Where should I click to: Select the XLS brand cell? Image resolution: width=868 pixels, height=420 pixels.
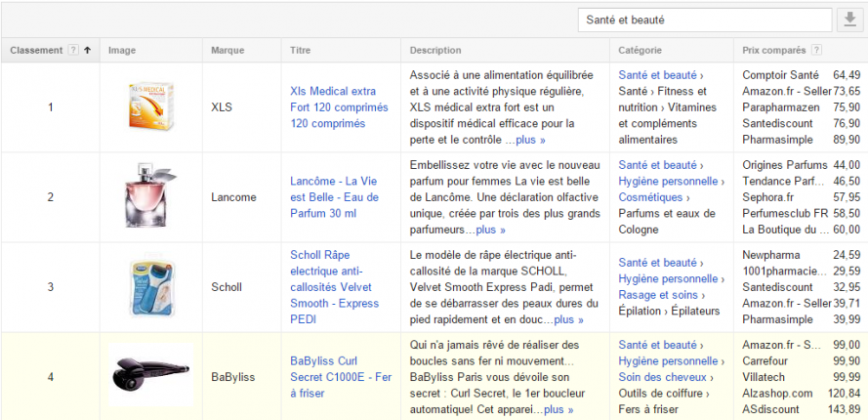pos(242,106)
